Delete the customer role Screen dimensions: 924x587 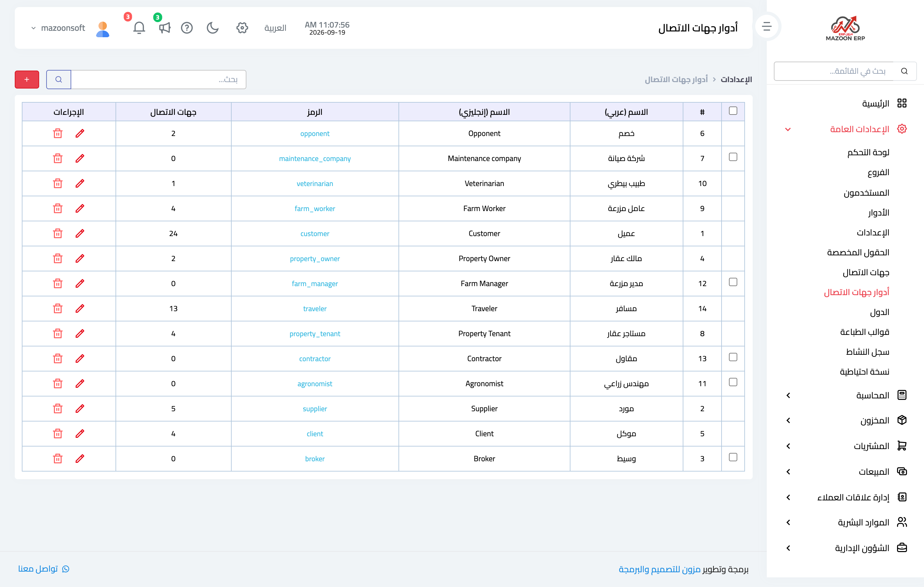pyautogui.click(x=57, y=234)
